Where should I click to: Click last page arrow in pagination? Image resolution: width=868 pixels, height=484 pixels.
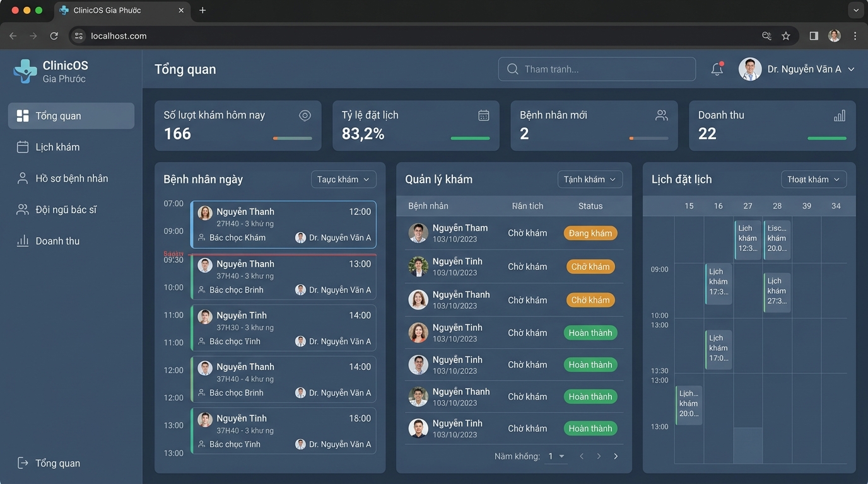point(616,456)
